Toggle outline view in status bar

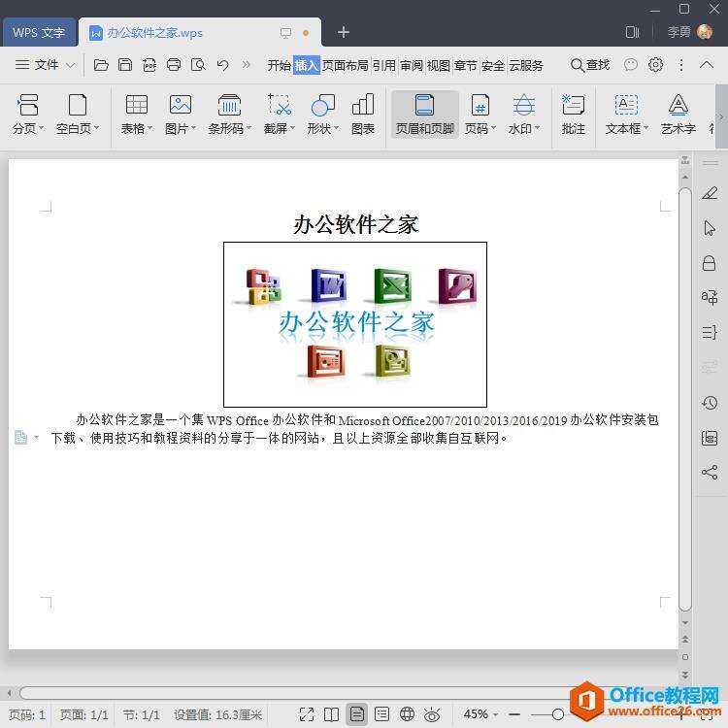[x=381, y=714]
